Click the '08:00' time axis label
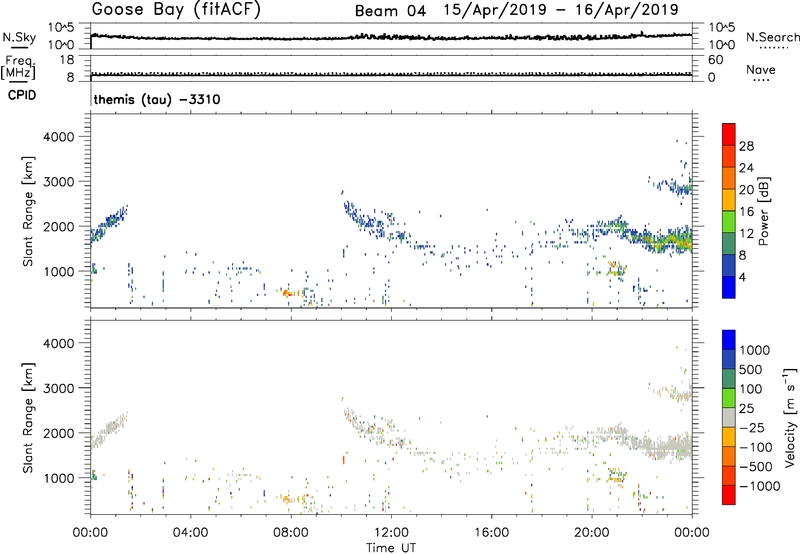 pyautogui.click(x=291, y=533)
